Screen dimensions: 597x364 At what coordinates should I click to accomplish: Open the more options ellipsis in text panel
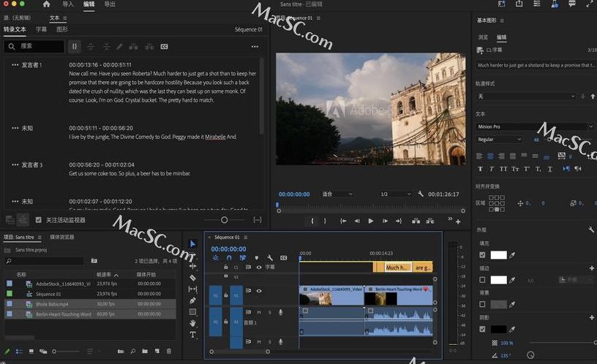pos(255,46)
